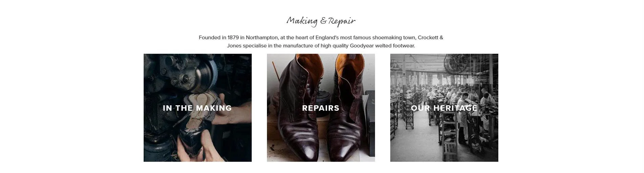Click the Making & Repair script heading
Image resolution: width=644 pixels, height=173 pixels.
(x=321, y=21)
